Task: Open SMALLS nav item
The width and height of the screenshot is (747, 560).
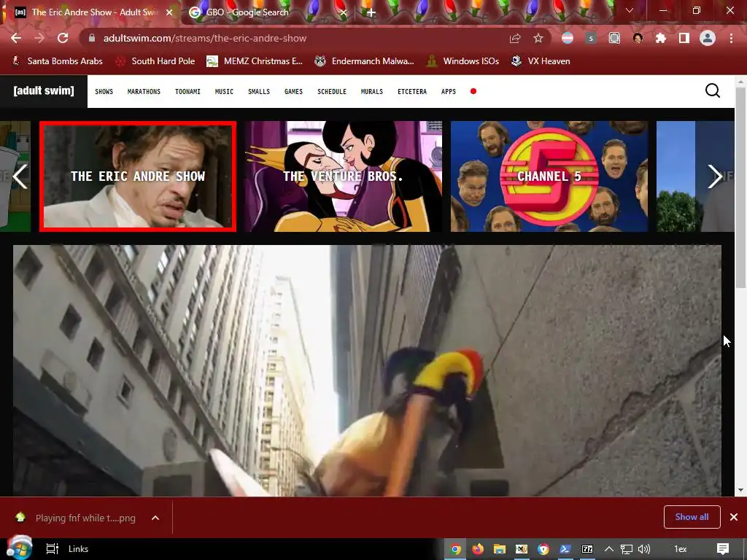Action: (259, 91)
